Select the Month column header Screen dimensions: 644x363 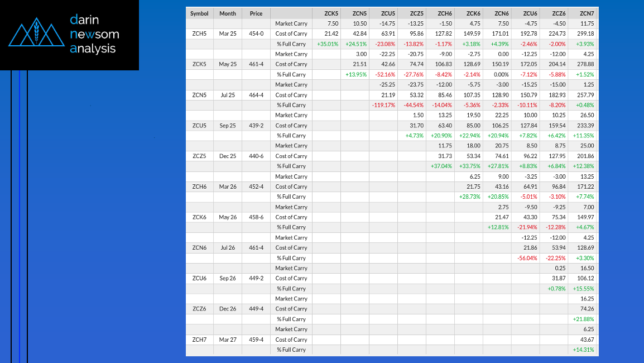(x=228, y=13)
